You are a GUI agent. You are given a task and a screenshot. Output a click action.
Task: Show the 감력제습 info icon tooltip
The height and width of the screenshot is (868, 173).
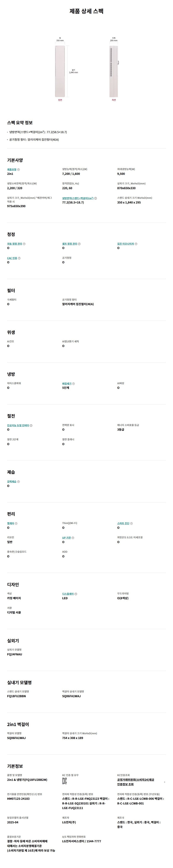point(19,482)
